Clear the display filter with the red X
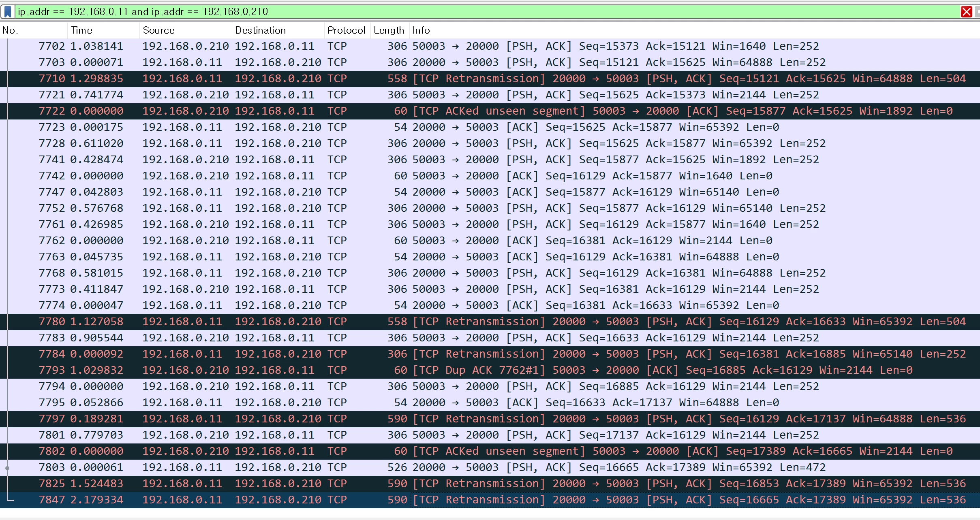 967,11
